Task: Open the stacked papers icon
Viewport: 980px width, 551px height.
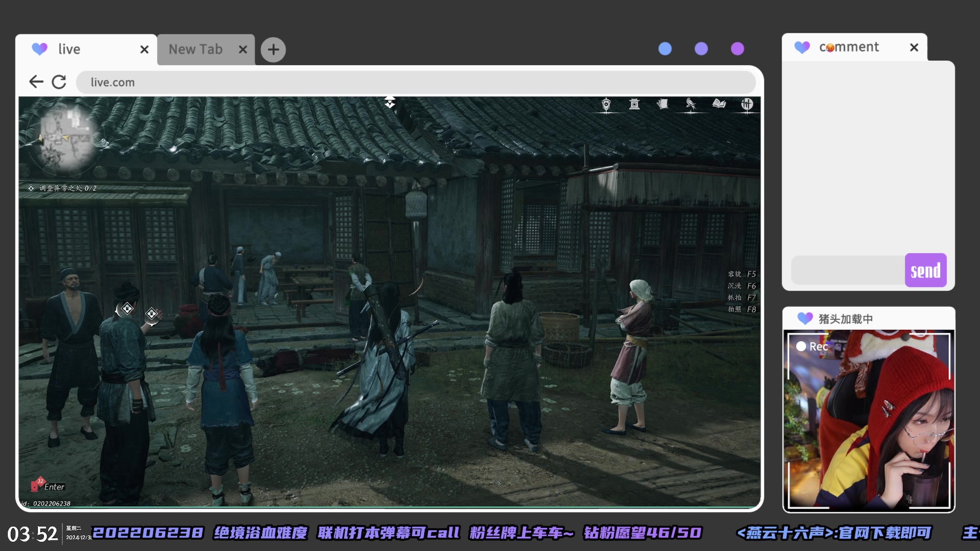Action: click(x=663, y=104)
